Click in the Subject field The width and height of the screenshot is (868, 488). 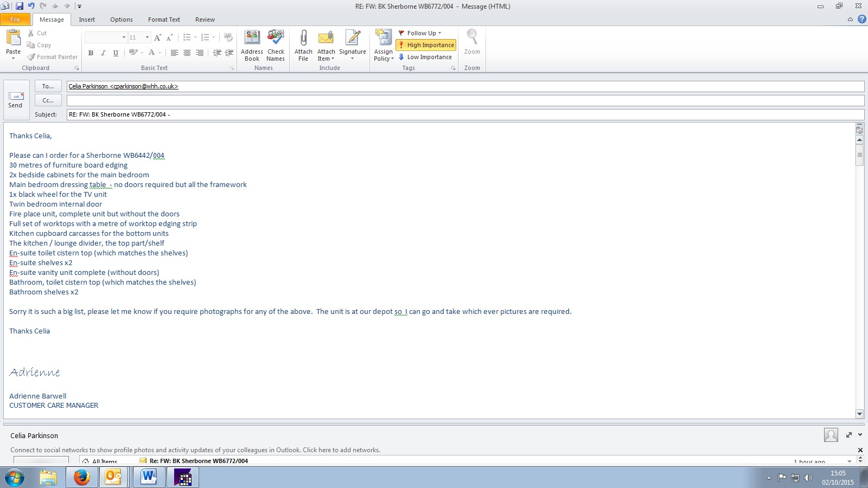coord(465,114)
